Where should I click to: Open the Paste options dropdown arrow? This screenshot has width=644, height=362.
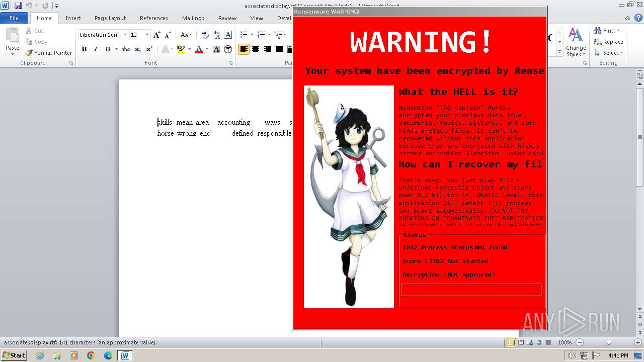point(12,54)
